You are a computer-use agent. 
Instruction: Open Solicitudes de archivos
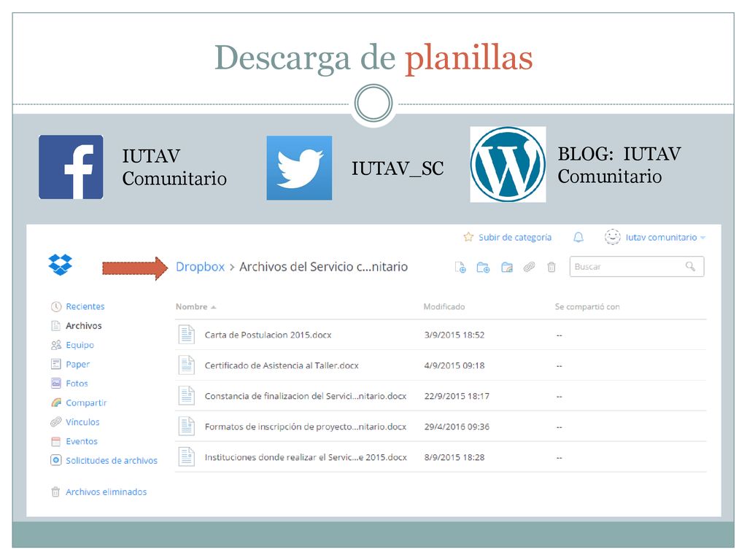112,461
